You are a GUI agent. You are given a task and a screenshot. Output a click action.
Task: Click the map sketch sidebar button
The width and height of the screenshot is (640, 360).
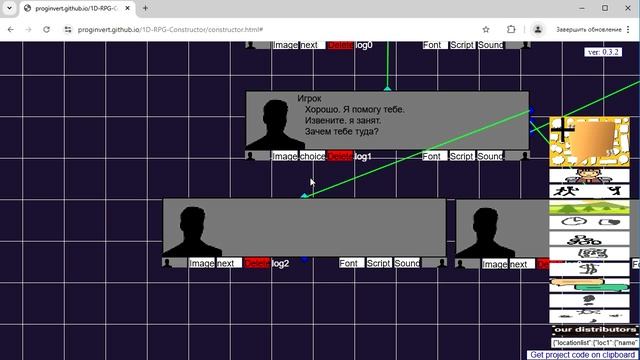pyautogui.click(x=589, y=254)
